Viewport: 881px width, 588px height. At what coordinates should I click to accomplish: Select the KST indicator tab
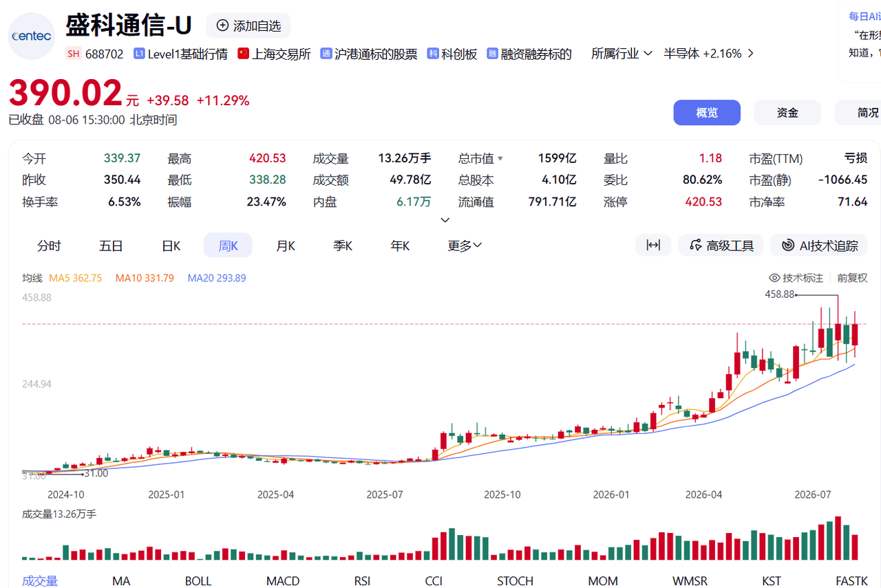tap(772, 581)
